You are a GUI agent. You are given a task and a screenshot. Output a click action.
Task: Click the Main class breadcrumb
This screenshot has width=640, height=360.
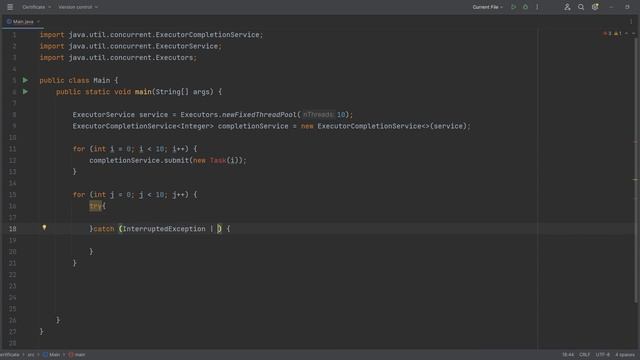coord(52,355)
